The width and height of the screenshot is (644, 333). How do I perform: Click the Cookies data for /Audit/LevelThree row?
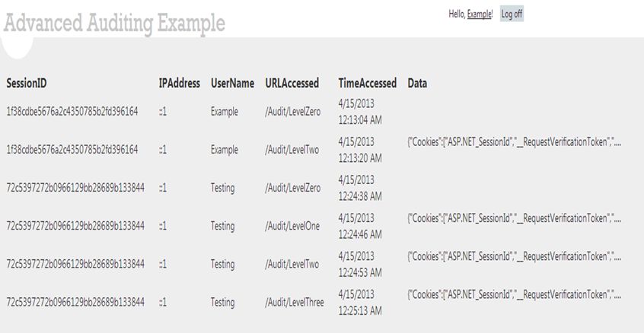(515, 294)
